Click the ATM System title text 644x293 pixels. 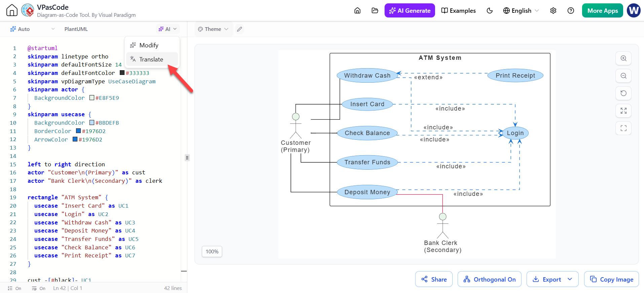click(440, 58)
